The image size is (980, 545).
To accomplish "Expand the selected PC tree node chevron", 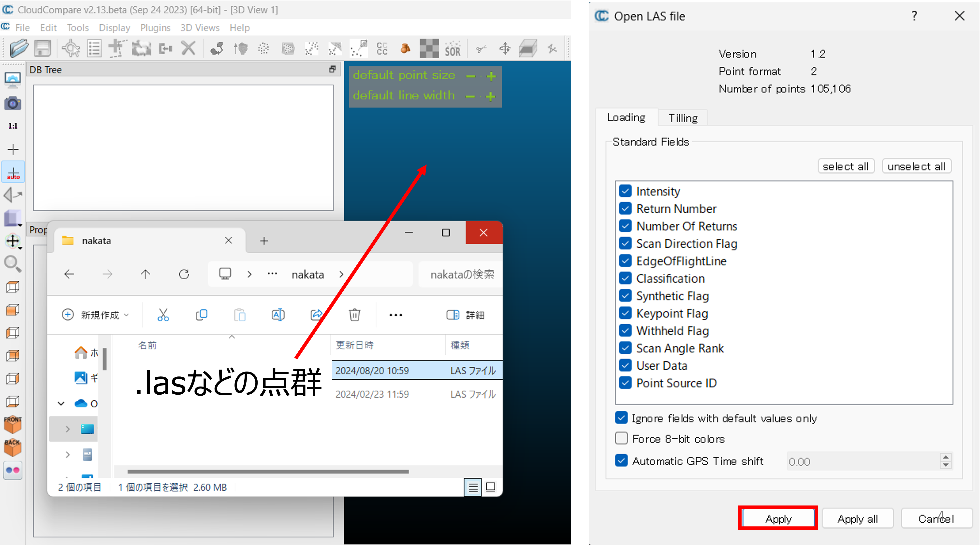I will click(68, 429).
